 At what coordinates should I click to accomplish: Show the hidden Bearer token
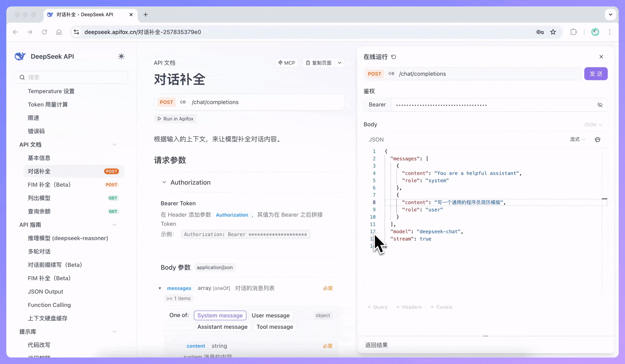pyautogui.click(x=600, y=105)
